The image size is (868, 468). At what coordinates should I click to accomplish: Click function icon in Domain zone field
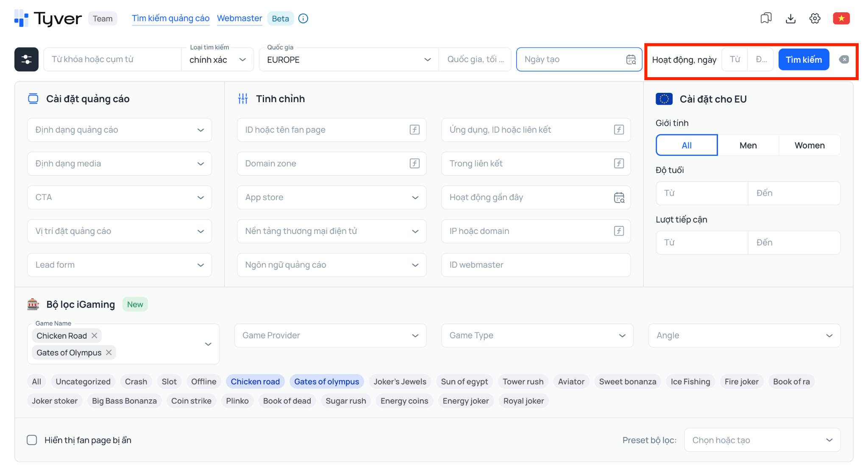(415, 163)
